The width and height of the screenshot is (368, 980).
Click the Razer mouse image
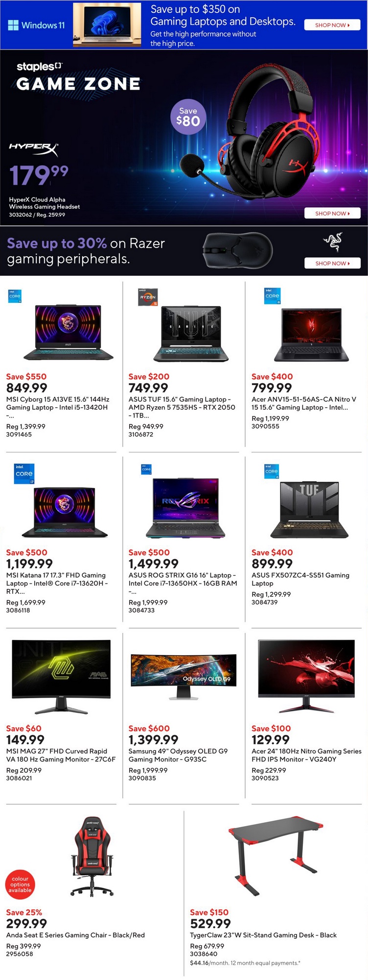237,250
